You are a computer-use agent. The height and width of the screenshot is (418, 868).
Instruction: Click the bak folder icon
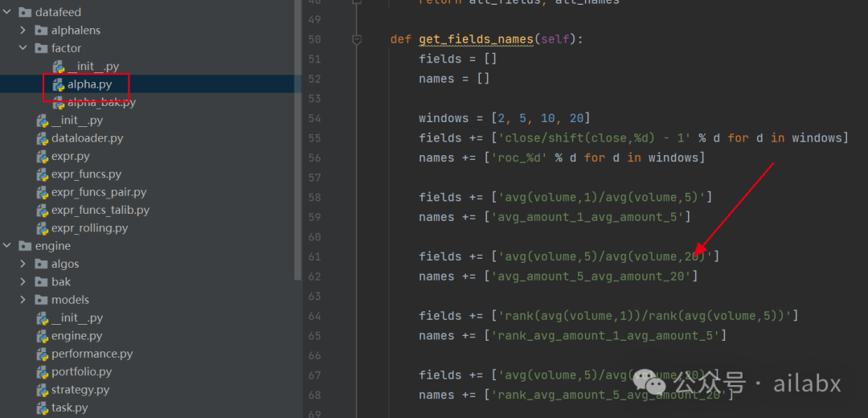tap(41, 281)
